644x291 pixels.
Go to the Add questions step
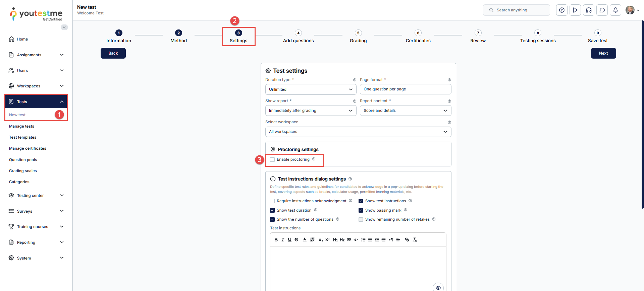click(298, 37)
